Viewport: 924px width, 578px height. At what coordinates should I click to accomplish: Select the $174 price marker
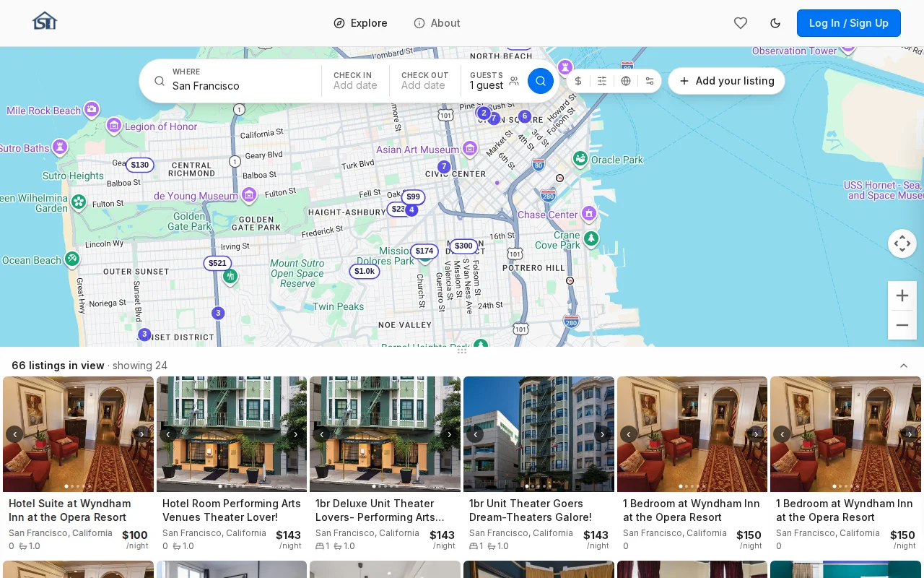(424, 251)
